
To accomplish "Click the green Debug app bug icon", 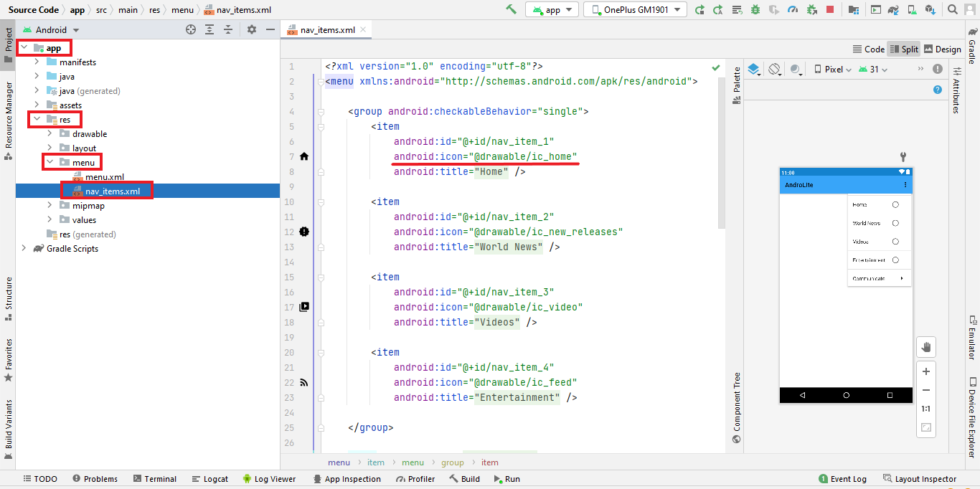I will pyautogui.click(x=755, y=10).
